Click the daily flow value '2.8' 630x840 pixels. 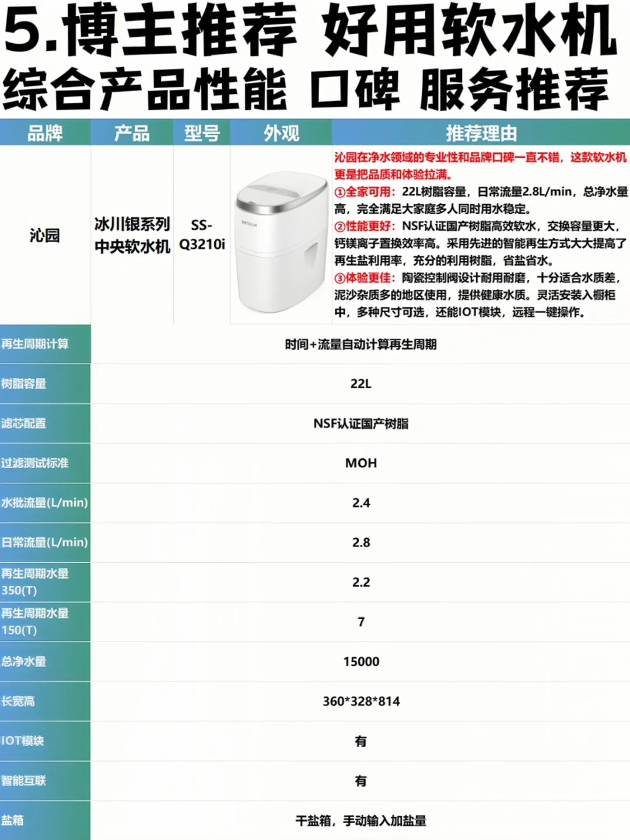(361, 542)
